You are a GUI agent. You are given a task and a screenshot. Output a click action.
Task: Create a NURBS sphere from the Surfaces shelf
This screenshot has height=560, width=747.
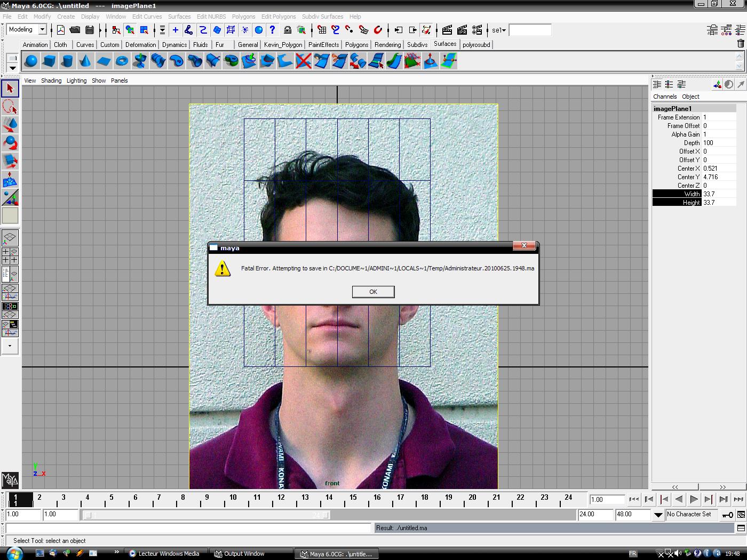(x=31, y=61)
